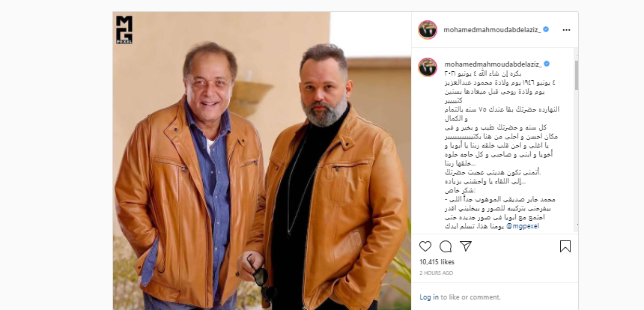Click the verified badge in the header
644x310 pixels.
(546, 29)
